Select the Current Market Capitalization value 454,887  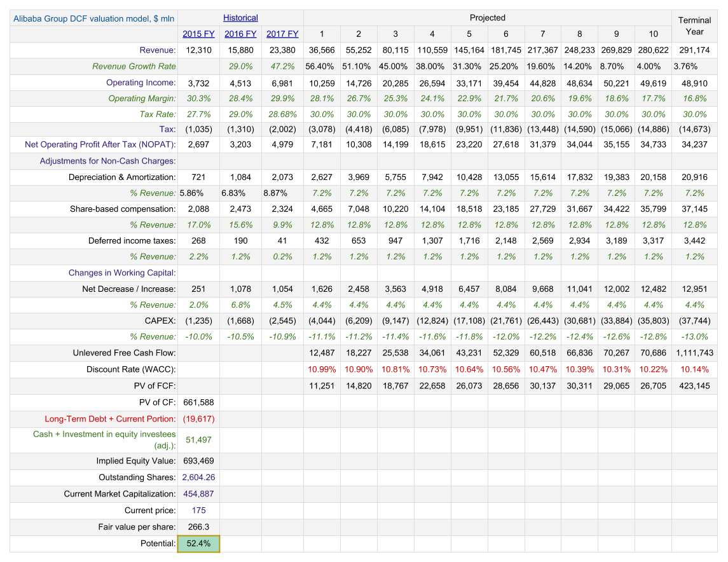(x=198, y=494)
